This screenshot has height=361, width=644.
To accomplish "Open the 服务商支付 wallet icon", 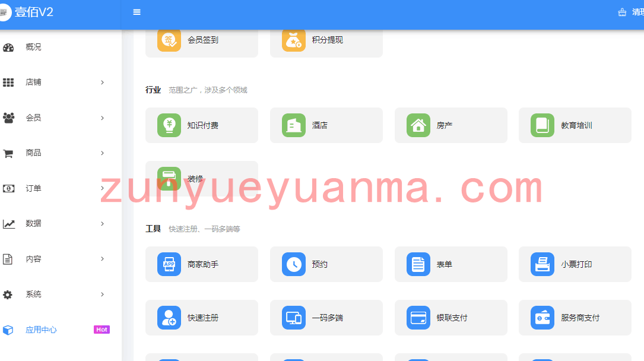I will [543, 318].
